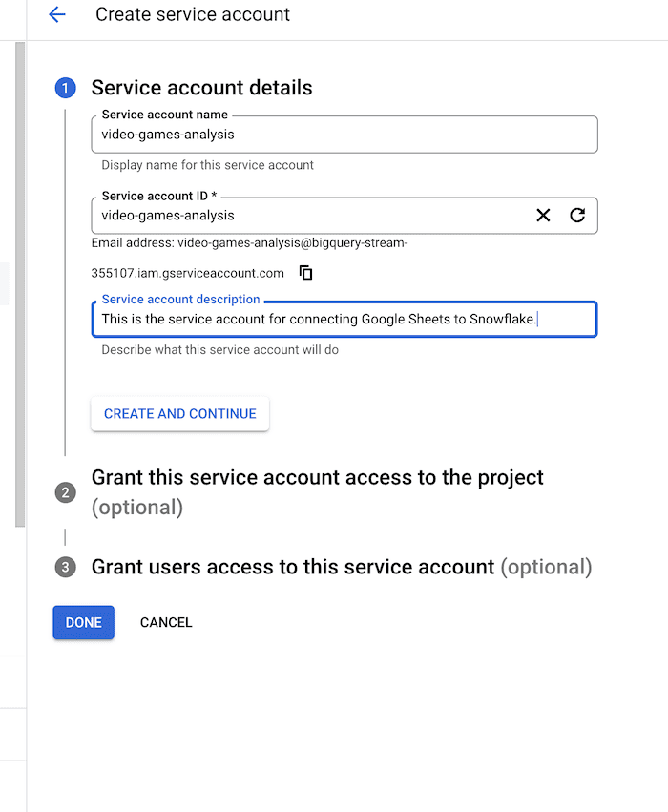Screen dimensions: 668x812
Task: Select the Service account details heading
Action: pyautogui.click(x=201, y=88)
